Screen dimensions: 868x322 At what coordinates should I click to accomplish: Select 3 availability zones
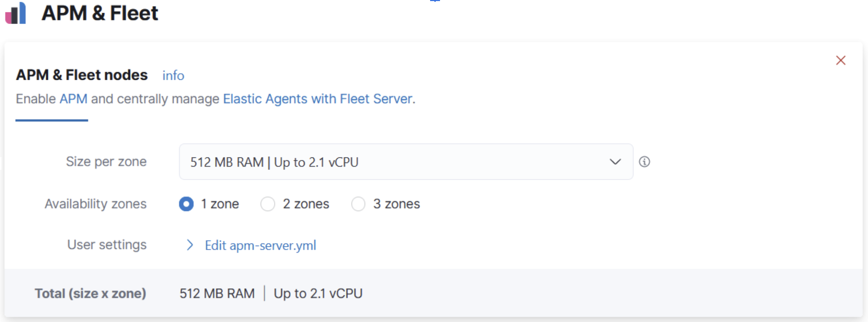click(359, 204)
